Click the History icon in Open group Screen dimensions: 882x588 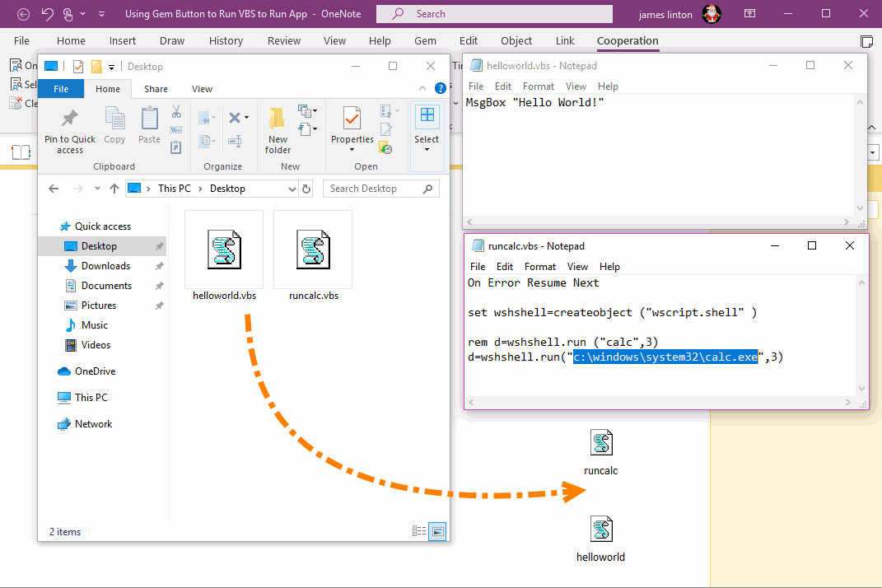click(385, 148)
